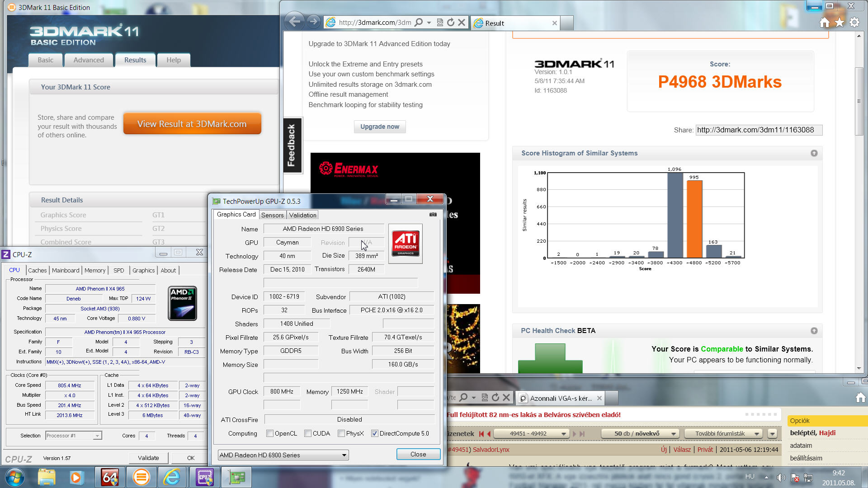Open Windows Media Player from taskbar
The height and width of the screenshot is (488, 868).
(x=76, y=477)
